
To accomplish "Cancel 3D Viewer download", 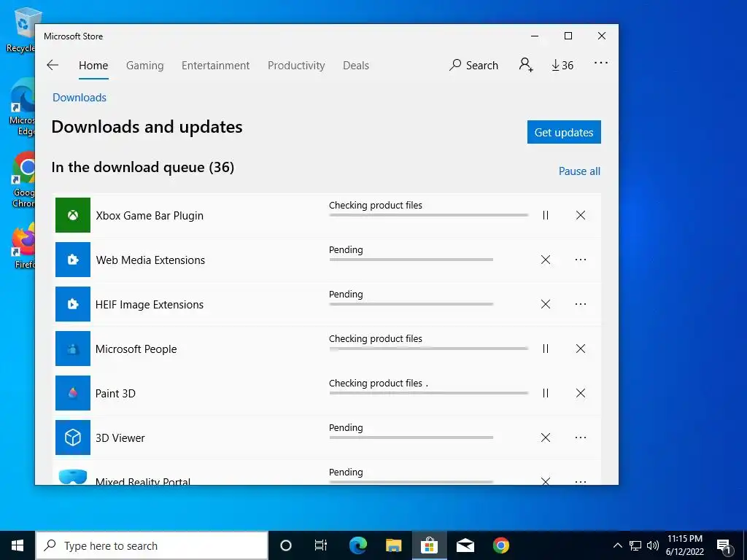I will pyautogui.click(x=546, y=437).
